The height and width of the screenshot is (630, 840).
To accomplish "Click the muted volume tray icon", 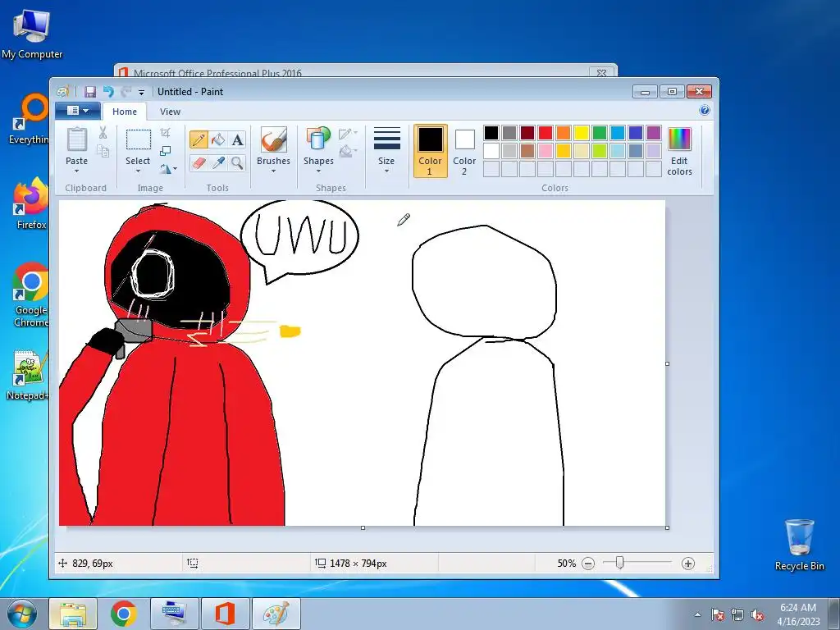I will click(757, 615).
